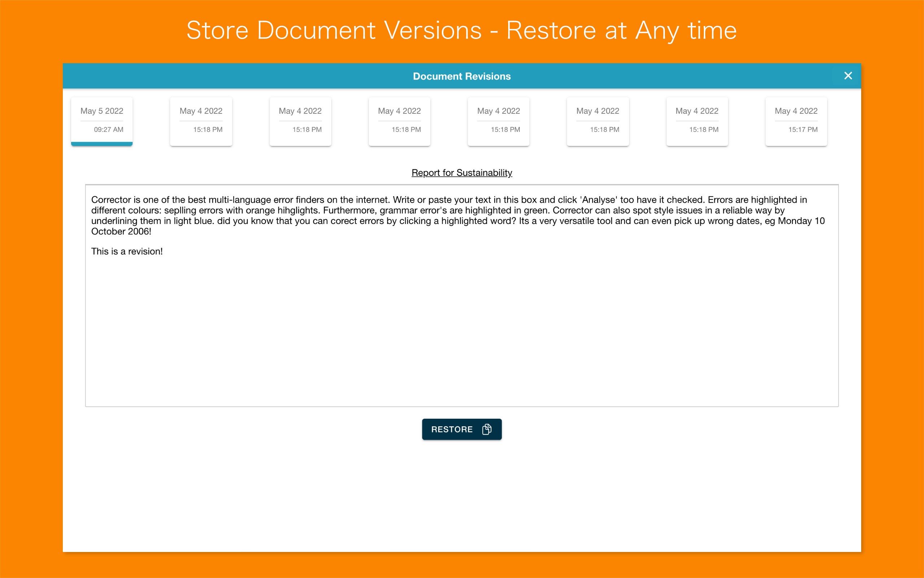Viewport: 924px width, 578px height.
Task: Open the May 4 2022 15:17 PM revision
Action: 796,121
